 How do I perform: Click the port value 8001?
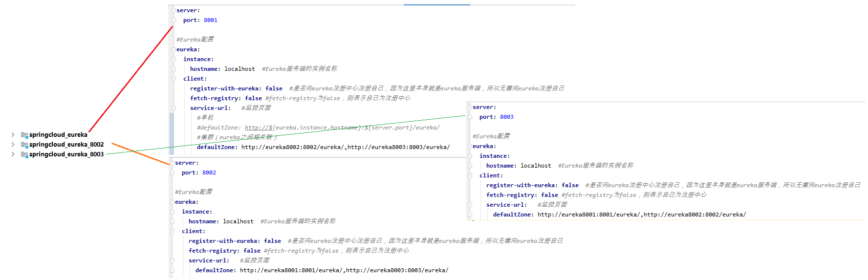(x=211, y=20)
